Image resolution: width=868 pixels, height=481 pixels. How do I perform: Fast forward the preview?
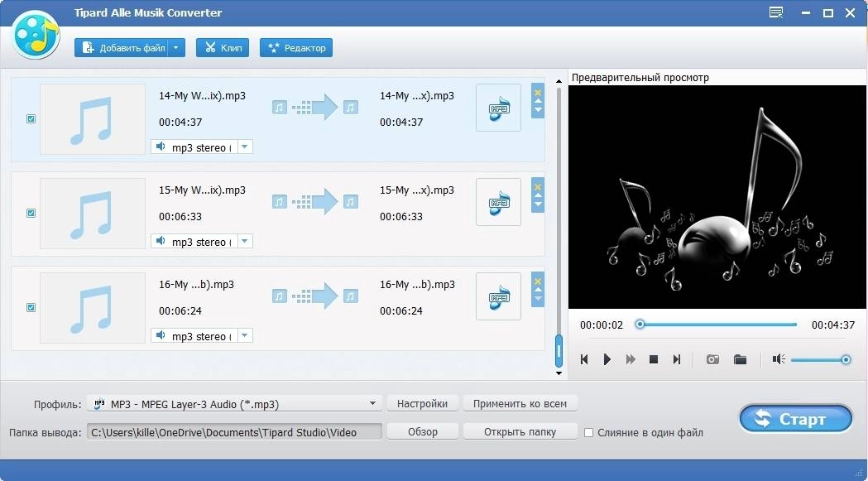pyautogui.click(x=631, y=359)
